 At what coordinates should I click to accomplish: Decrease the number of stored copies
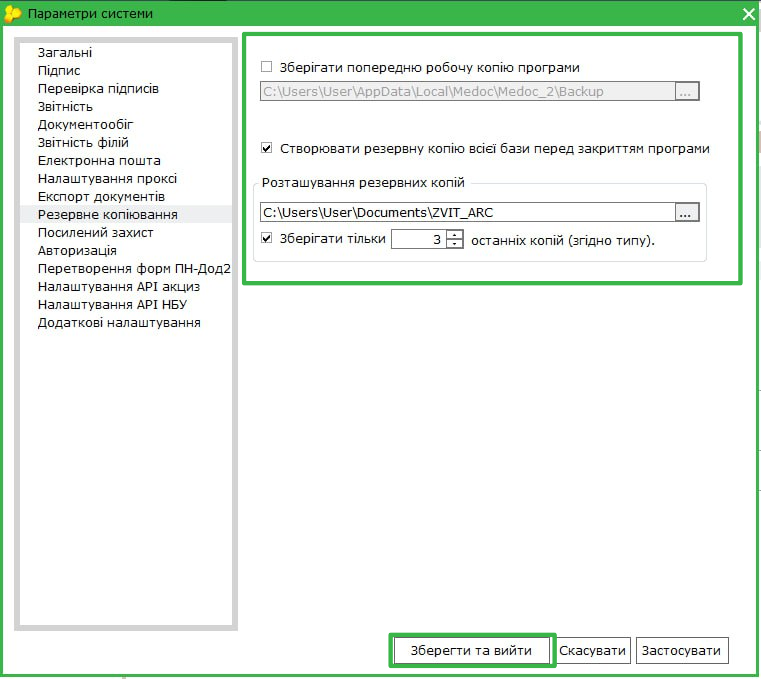[455, 244]
